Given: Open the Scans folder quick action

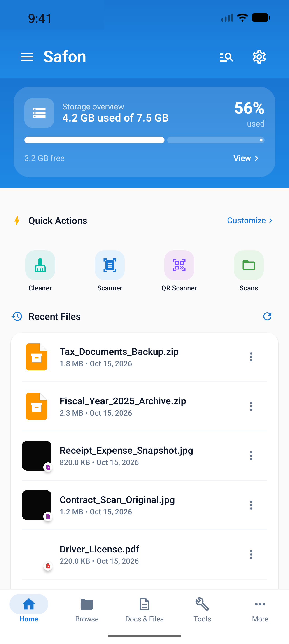Looking at the screenshot, I should 249,265.
